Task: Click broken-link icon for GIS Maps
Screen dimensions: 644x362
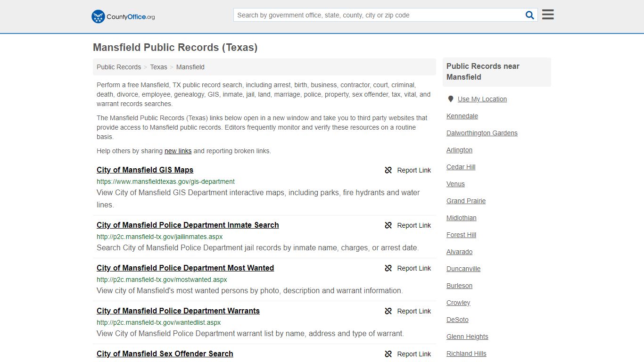Action: point(388,170)
